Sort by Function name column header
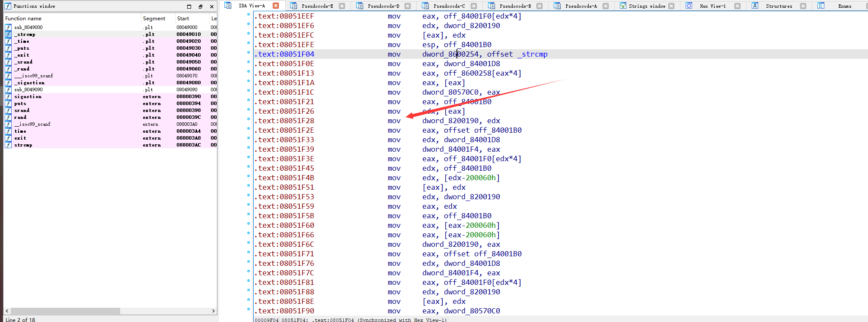This screenshot has width=868, height=322. (x=23, y=19)
